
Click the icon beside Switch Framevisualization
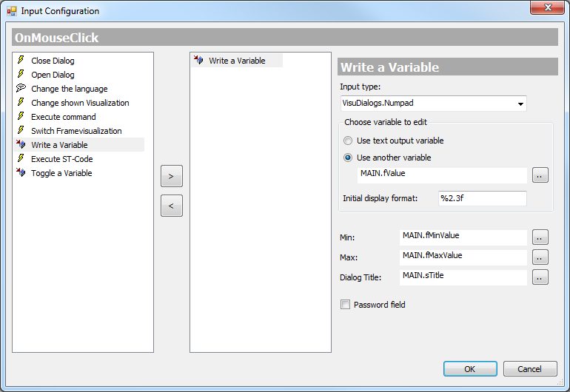21,130
